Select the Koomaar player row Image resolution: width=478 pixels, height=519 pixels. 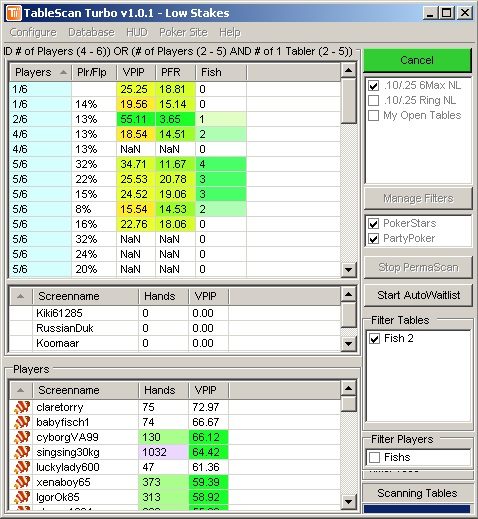175,343
